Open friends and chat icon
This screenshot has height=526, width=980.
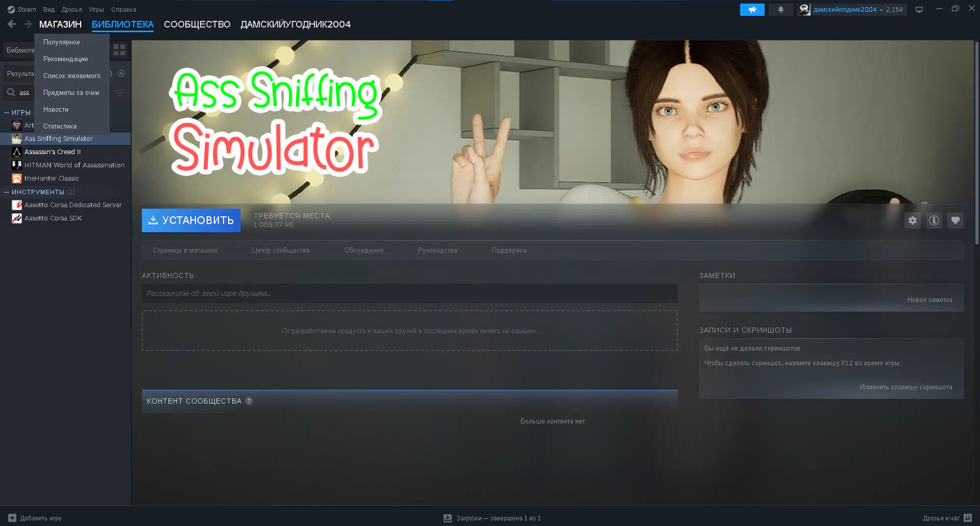click(x=968, y=518)
